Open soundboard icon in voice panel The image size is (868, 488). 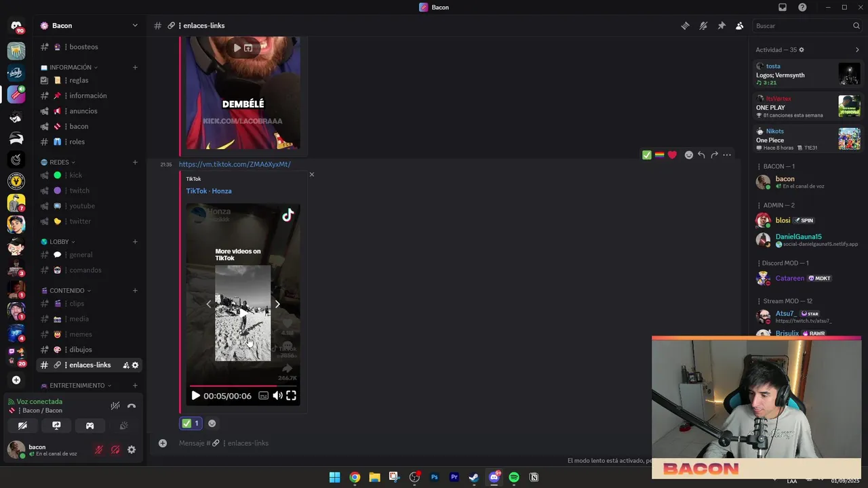tap(123, 426)
